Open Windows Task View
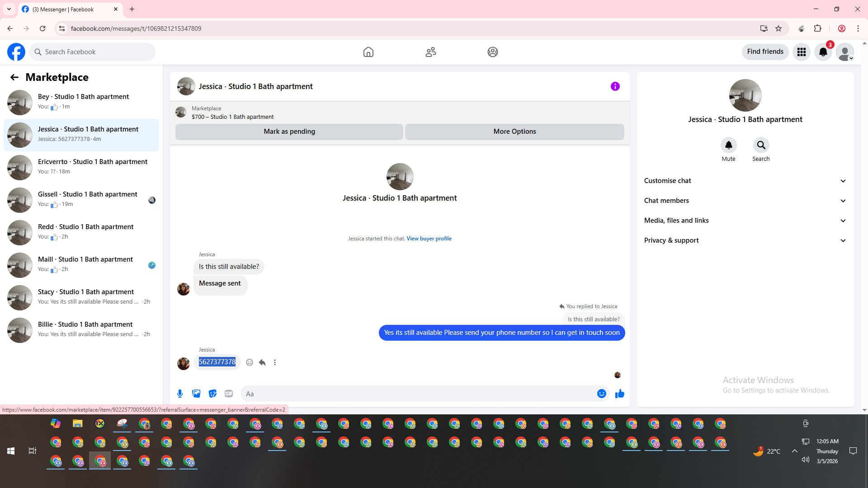This screenshot has width=868, height=488. click(33, 451)
